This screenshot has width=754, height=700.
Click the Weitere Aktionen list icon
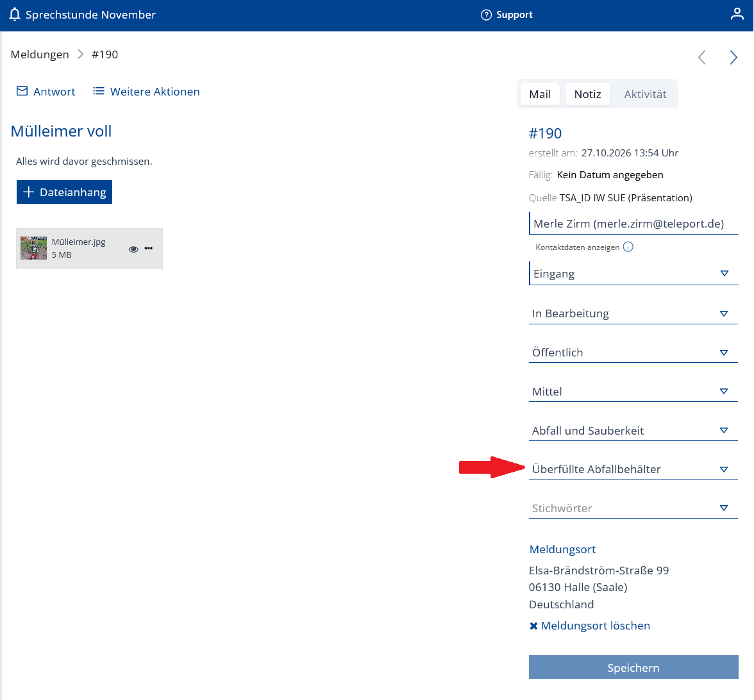[99, 91]
